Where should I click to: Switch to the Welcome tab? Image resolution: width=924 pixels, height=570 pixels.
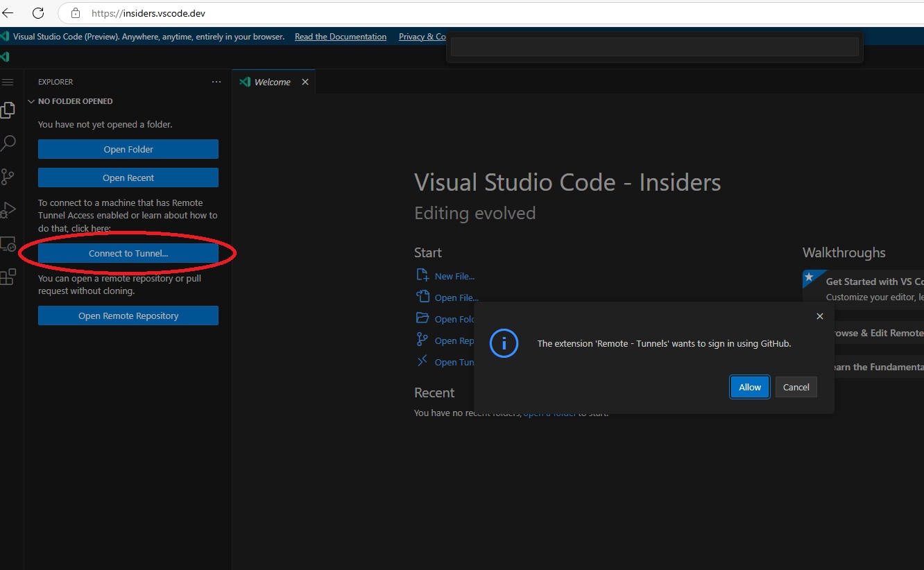point(271,81)
